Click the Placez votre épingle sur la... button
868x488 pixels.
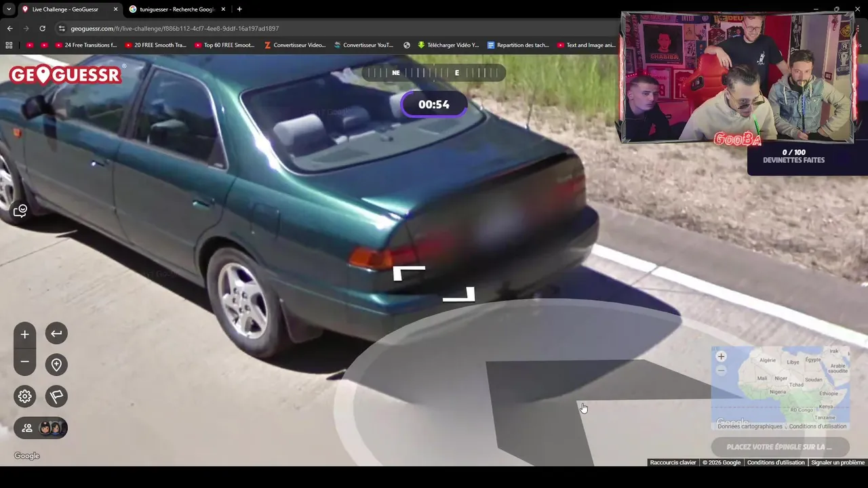pyautogui.click(x=780, y=447)
